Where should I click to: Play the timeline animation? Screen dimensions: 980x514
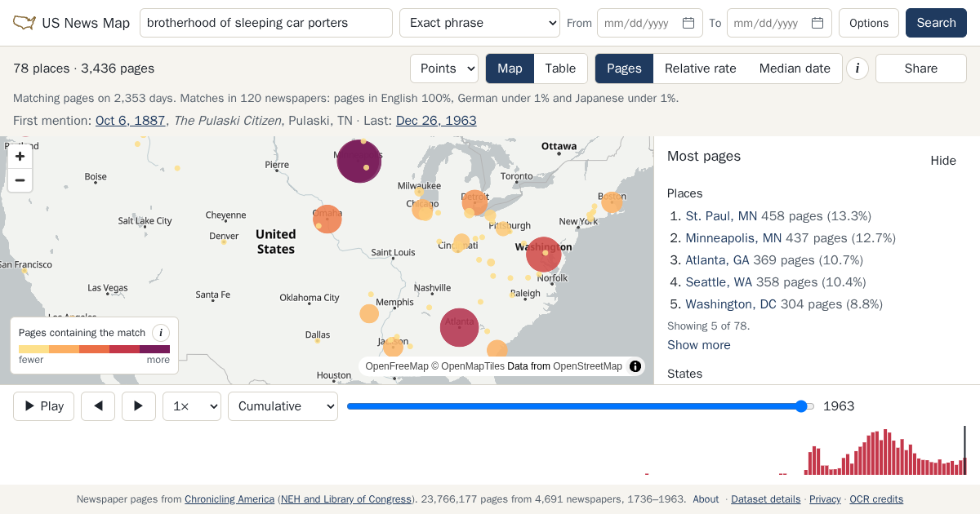point(44,406)
